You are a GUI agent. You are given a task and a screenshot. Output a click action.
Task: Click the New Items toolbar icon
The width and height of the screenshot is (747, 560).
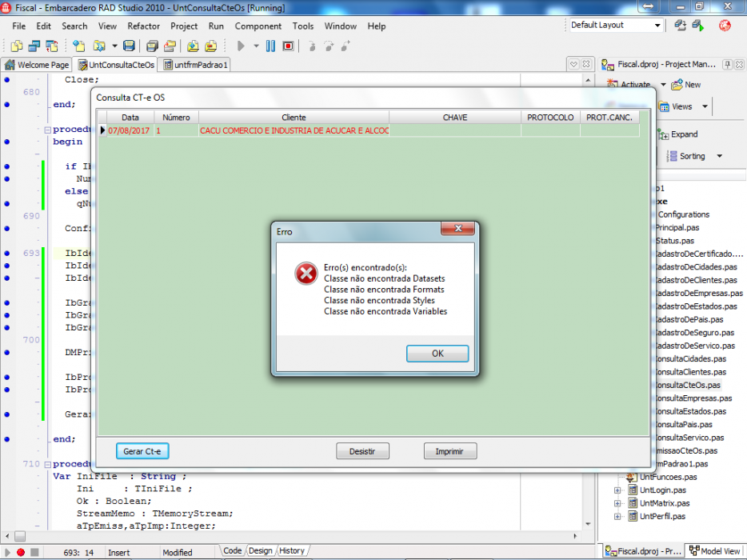tap(78, 46)
